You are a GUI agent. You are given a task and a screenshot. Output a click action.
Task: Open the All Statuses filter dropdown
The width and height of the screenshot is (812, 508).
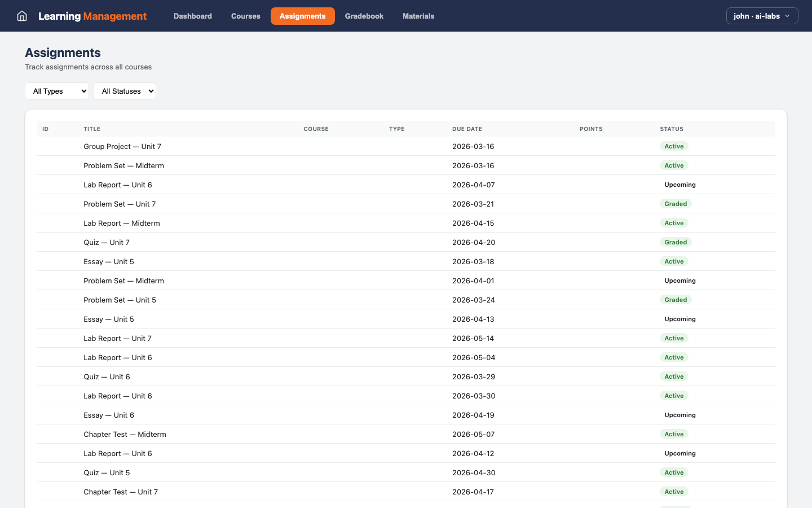tap(125, 91)
